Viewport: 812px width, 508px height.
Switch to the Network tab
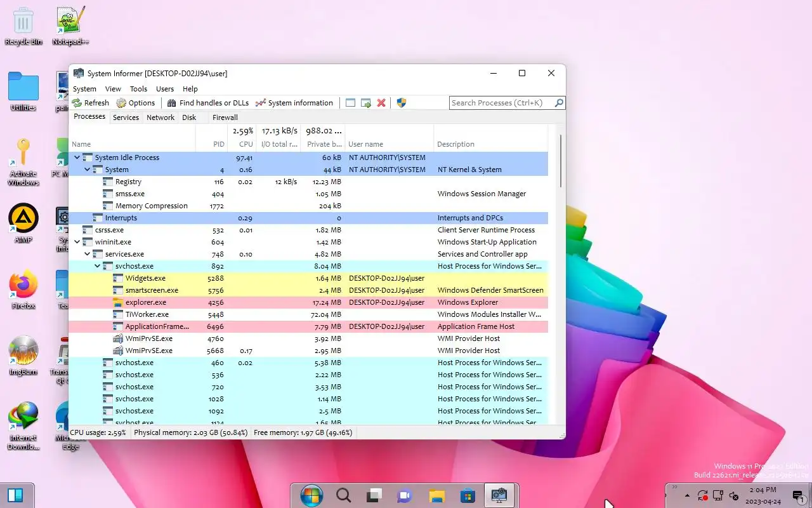[160, 117]
